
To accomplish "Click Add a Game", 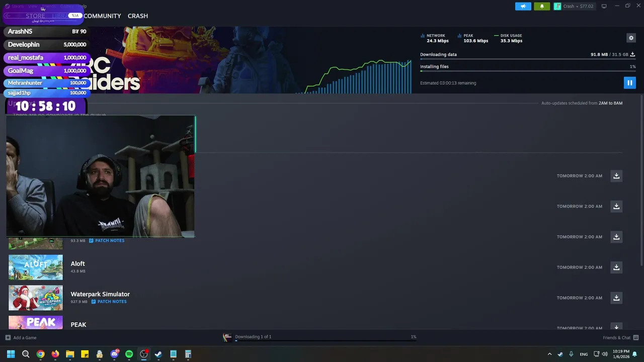I will (21, 338).
